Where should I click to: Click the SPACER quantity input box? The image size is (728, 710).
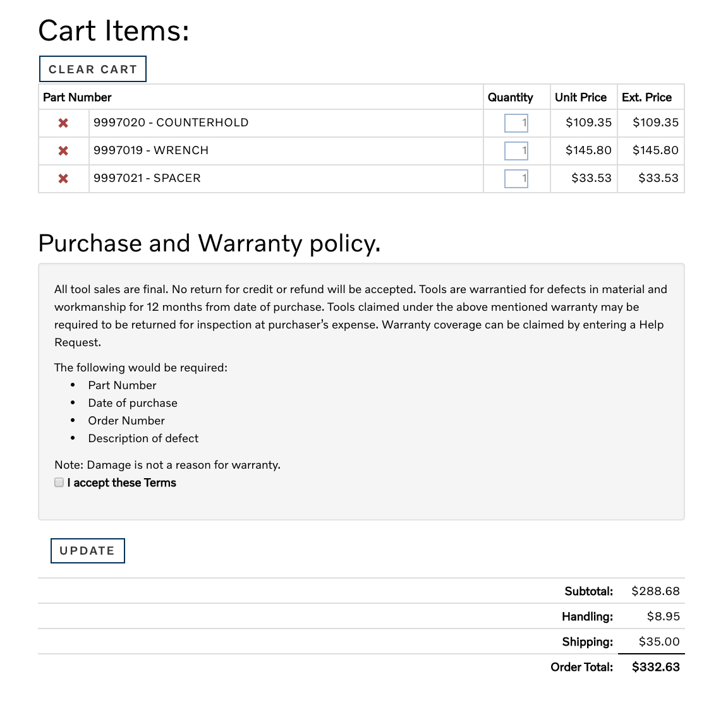tap(516, 179)
